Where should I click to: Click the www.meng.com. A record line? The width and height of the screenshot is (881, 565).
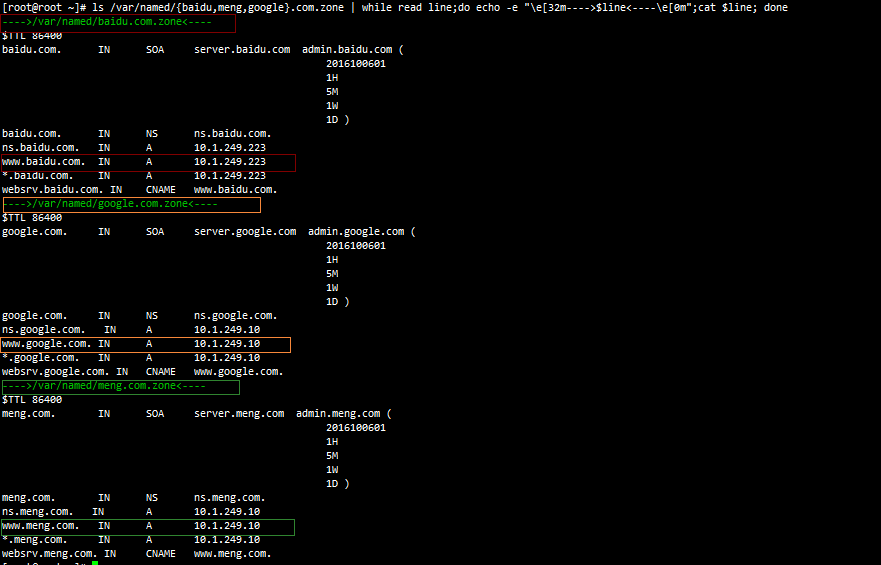pos(131,526)
